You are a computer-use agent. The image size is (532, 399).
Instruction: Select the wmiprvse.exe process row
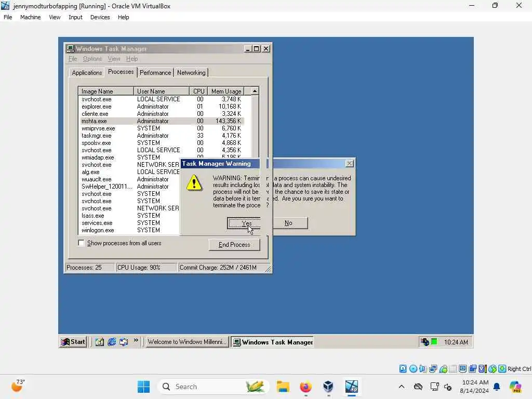point(161,128)
